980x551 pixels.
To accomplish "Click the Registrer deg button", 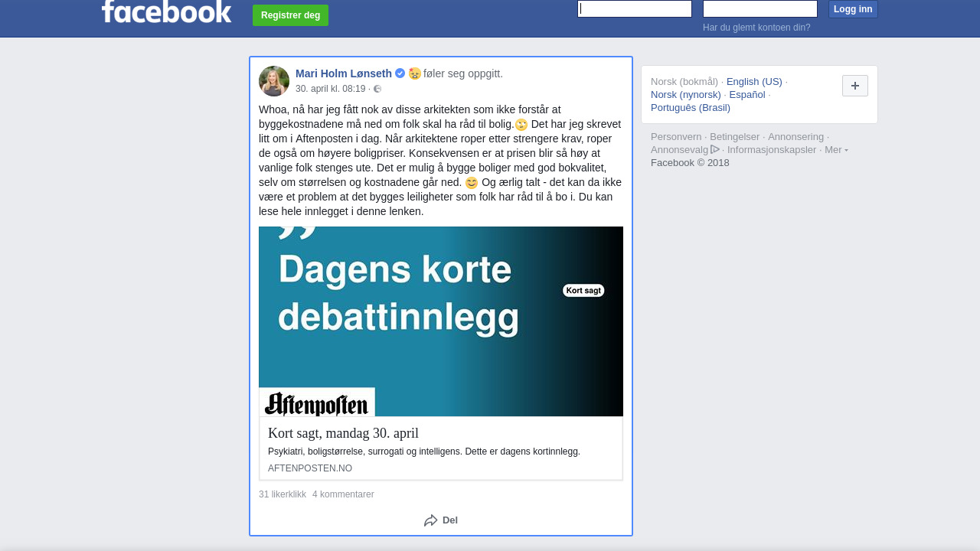I will coord(290,15).
